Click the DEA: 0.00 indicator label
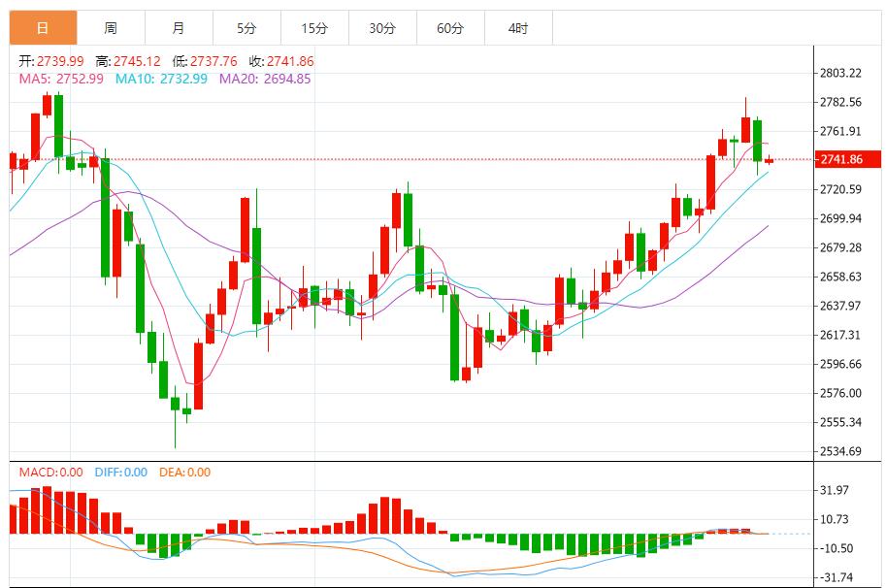Screen dimensions: 886x588 (x=183, y=473)
